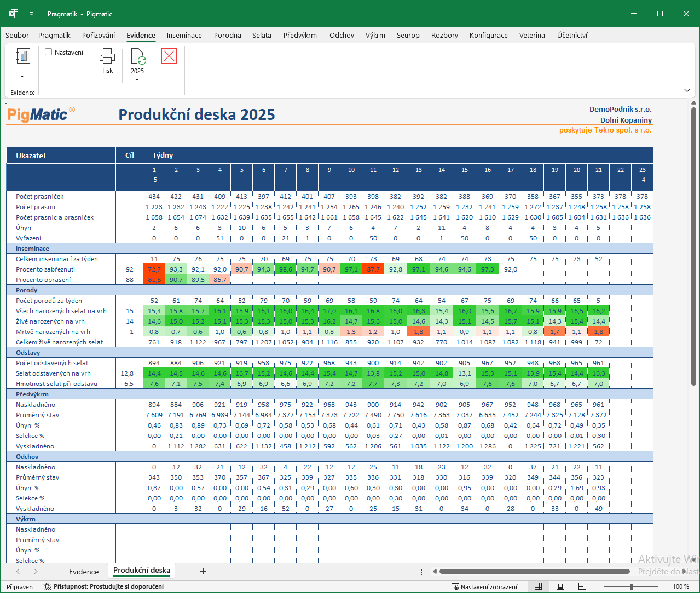Click the horizontal scrollbar thumb
700x593 pixels.
click(535, 572)
